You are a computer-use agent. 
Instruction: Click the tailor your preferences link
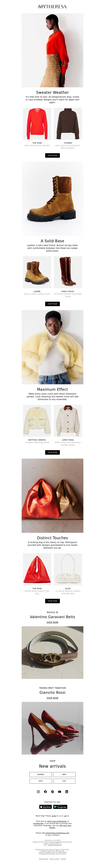(57, 821)
